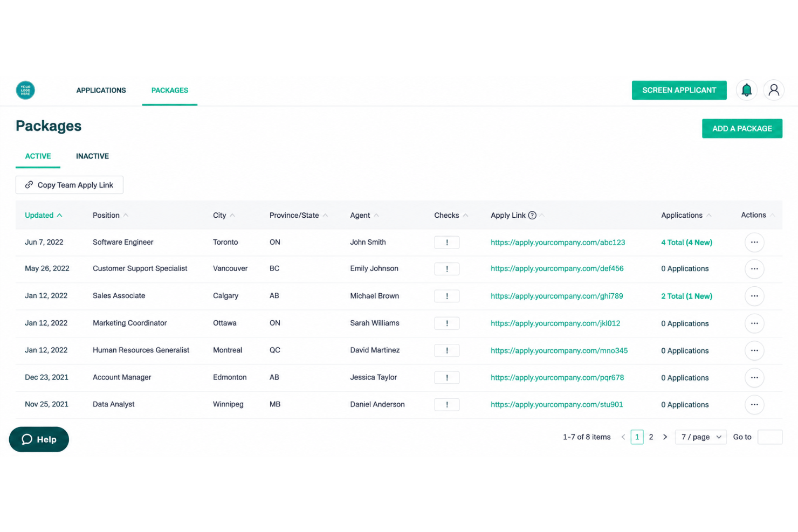Select the Packages nav tab

tap(170, 90)
